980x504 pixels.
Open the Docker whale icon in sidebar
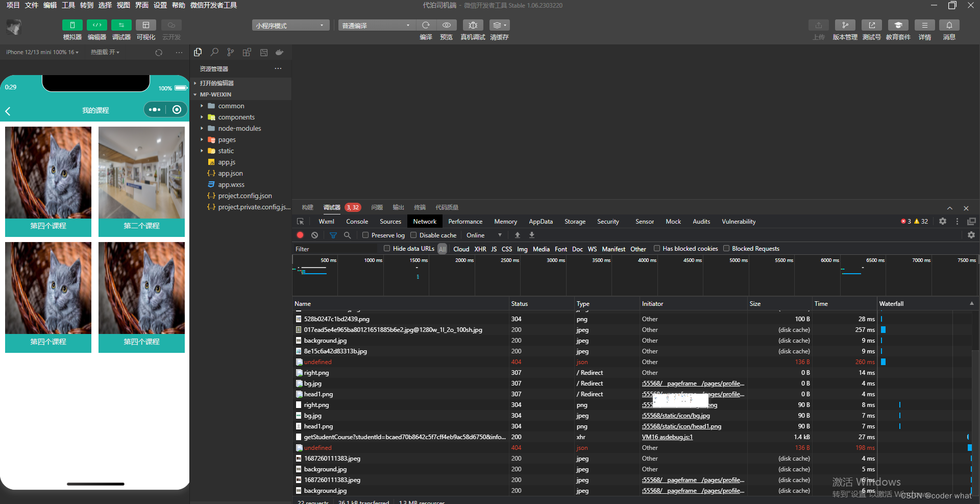point(279,52)
